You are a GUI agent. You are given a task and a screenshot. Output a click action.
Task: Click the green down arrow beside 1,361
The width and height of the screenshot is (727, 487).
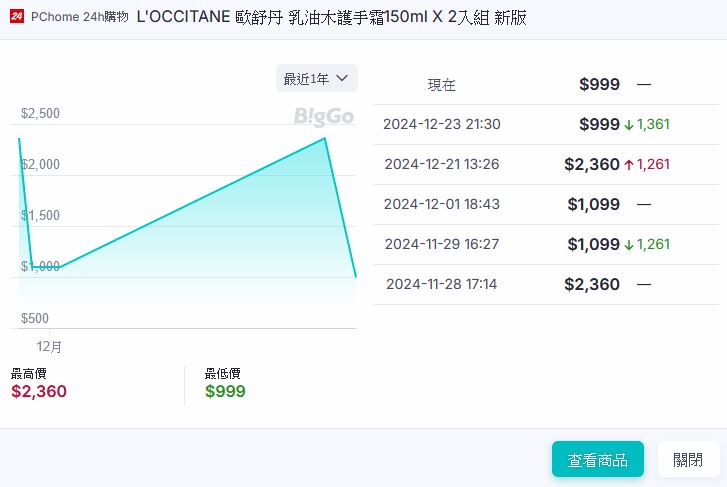pyautogui.click(x=629, y=125)
